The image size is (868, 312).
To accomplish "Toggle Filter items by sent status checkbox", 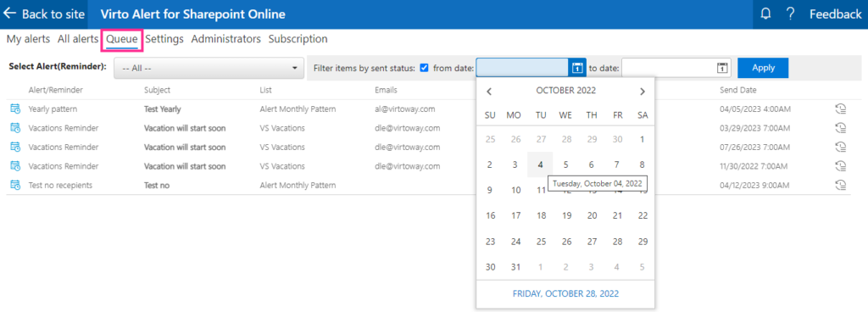I will click(x=424, y=68).
